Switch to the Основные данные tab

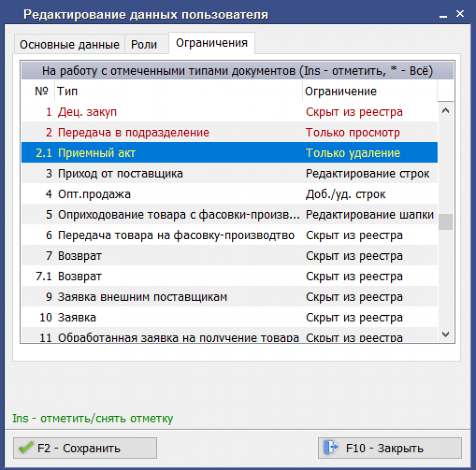coord(69,44)
